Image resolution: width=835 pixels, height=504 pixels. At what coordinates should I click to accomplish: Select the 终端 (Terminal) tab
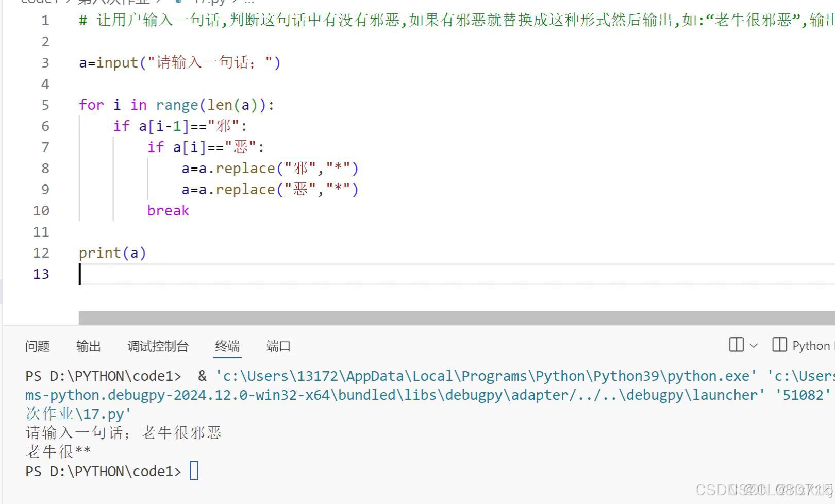(x=227, y=346)
